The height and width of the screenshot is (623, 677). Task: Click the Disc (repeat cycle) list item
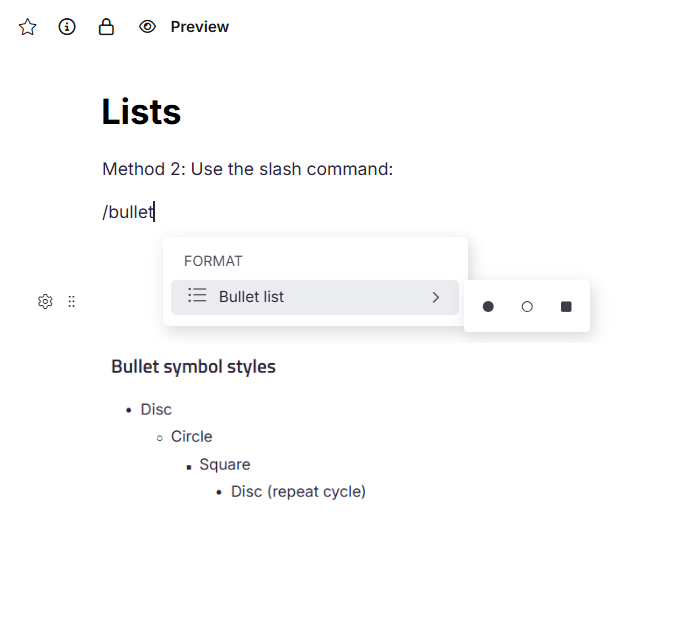point(298,491)
